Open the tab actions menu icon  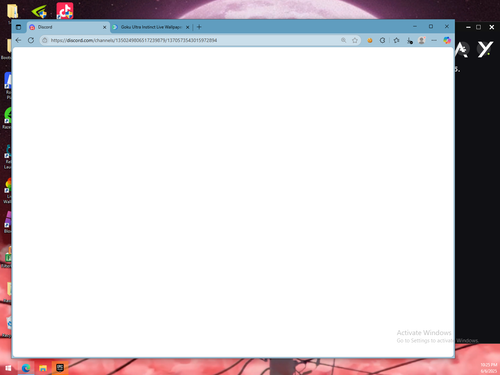19,27
